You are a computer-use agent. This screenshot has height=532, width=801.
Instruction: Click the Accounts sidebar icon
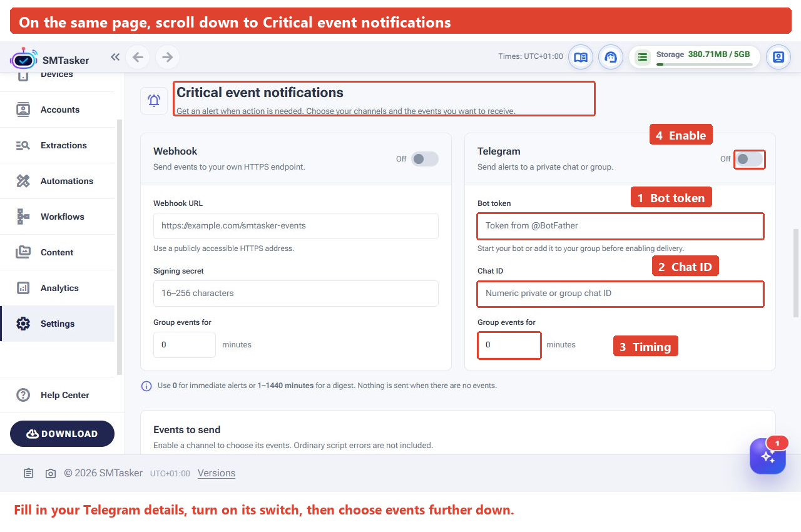(x=23, y=110)
